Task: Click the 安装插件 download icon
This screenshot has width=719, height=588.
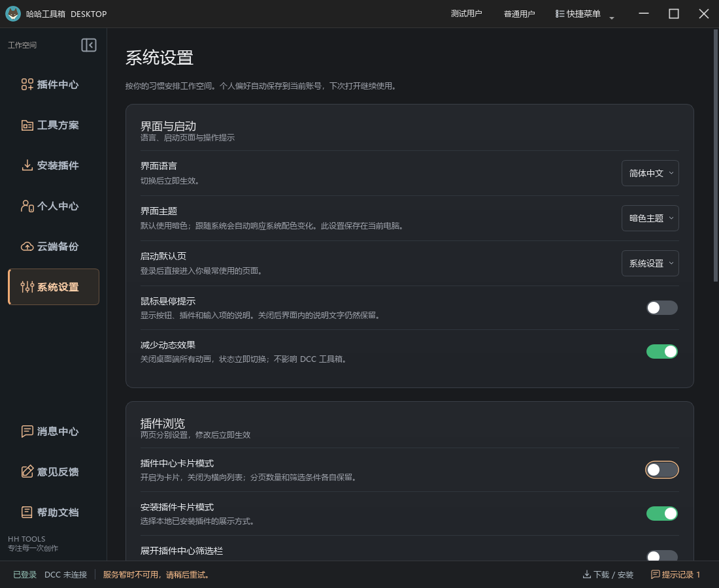Action: (x=27, y=165)
